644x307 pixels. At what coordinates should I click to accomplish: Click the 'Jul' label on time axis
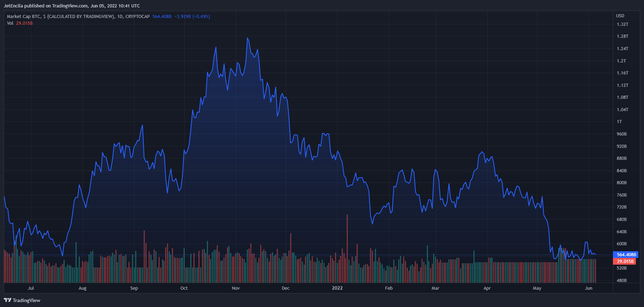click(31, 288)
